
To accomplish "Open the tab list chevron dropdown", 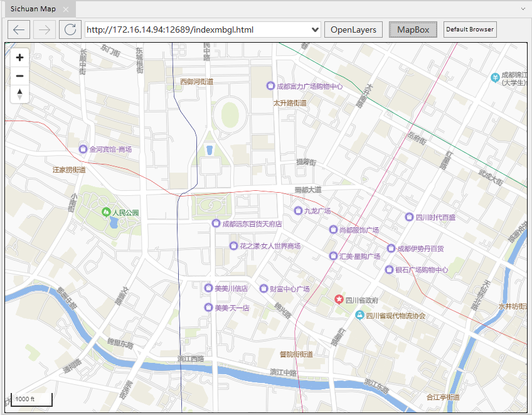I will point(523,9).
